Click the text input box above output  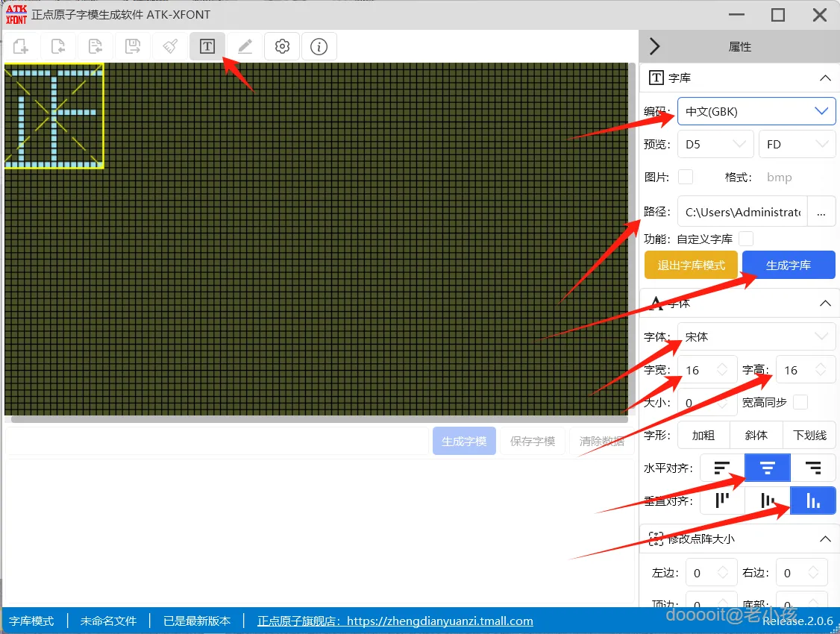(218, 442)
